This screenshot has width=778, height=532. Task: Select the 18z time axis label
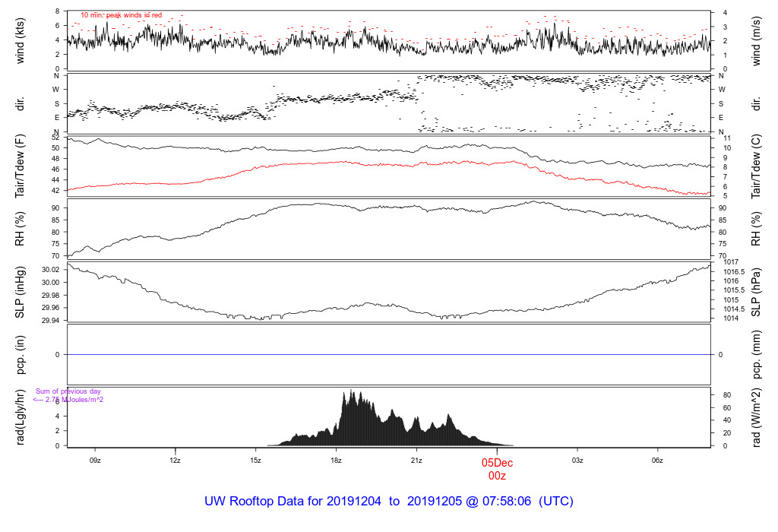point(336,461)
